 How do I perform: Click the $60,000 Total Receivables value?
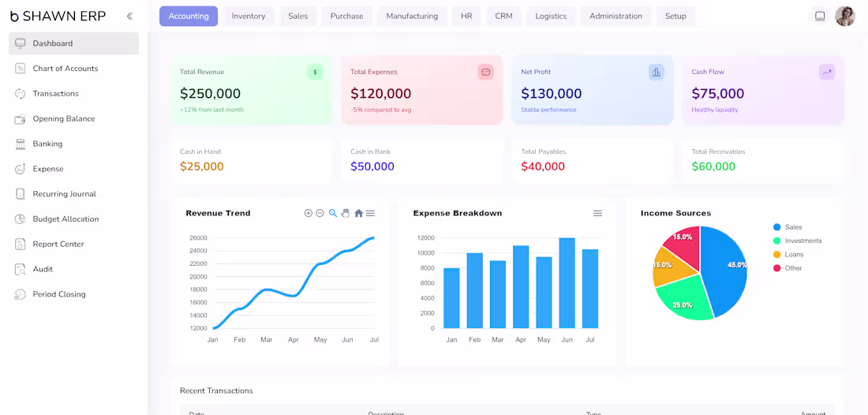713,166
